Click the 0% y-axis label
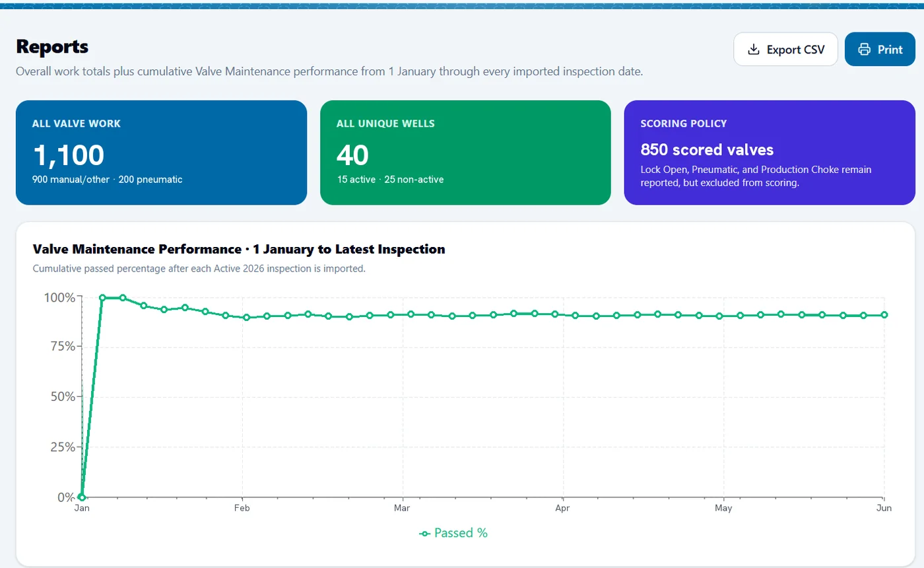 coord(66,497)
